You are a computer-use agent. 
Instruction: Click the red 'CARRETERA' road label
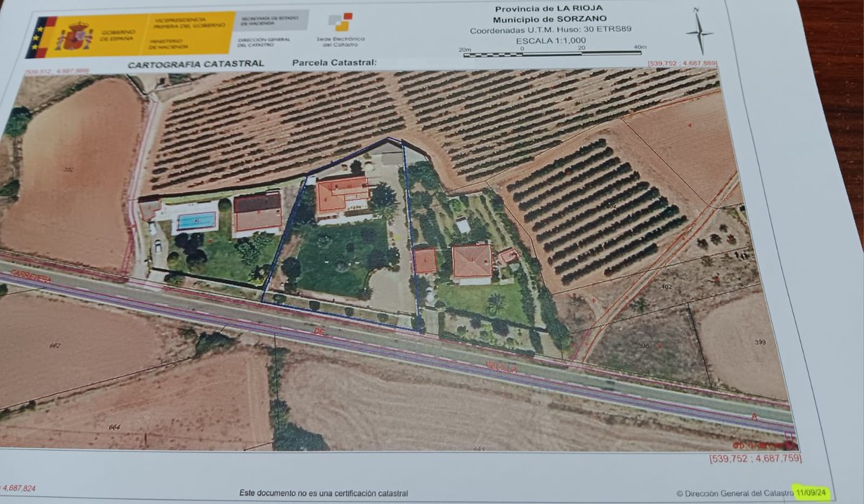pyautogui.click(x=31, y=276)
